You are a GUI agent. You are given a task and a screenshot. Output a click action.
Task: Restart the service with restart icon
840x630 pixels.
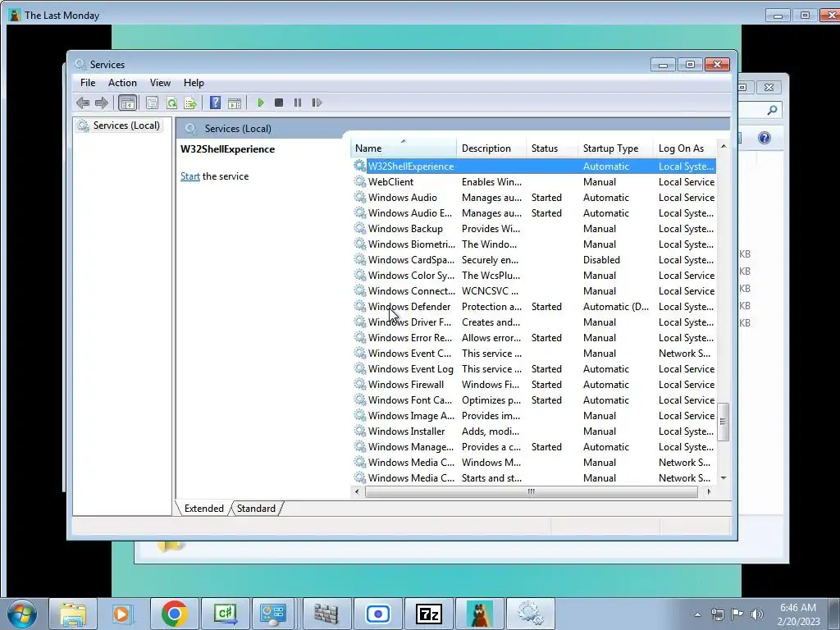pos(317,103)
